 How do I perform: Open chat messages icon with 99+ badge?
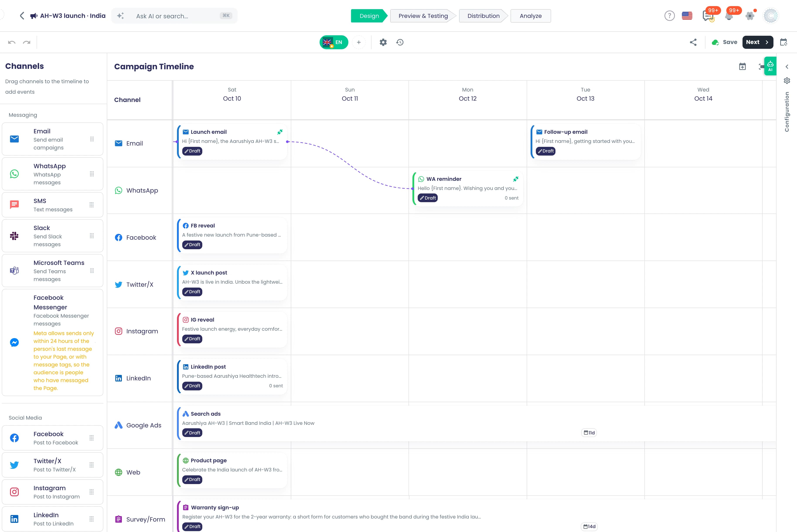point(708,16)
